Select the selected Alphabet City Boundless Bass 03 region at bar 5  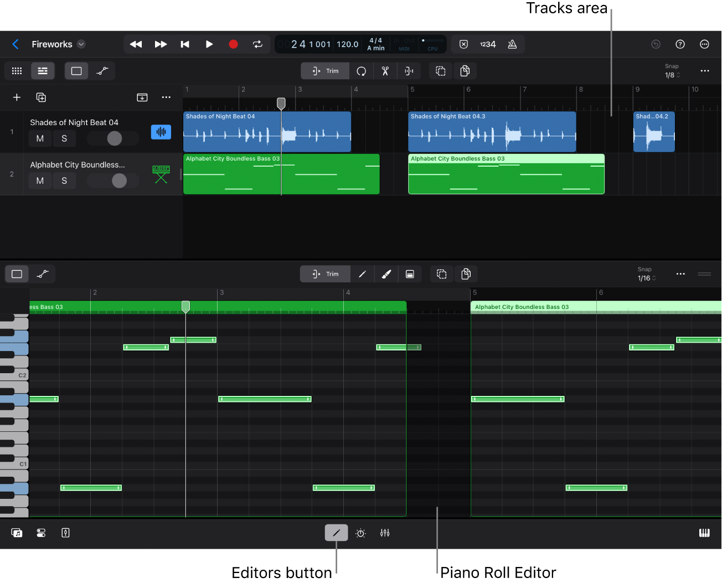click(506, 174)
